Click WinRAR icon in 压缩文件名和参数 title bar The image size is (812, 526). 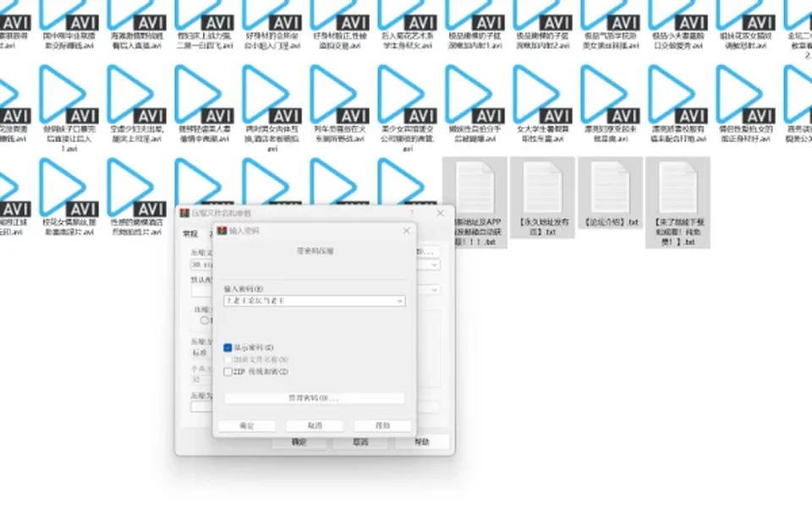point(184,213)
